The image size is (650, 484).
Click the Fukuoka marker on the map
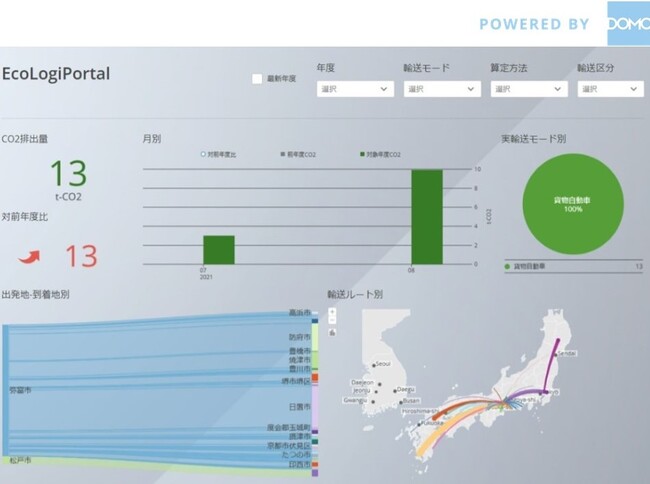click(420, 424)
